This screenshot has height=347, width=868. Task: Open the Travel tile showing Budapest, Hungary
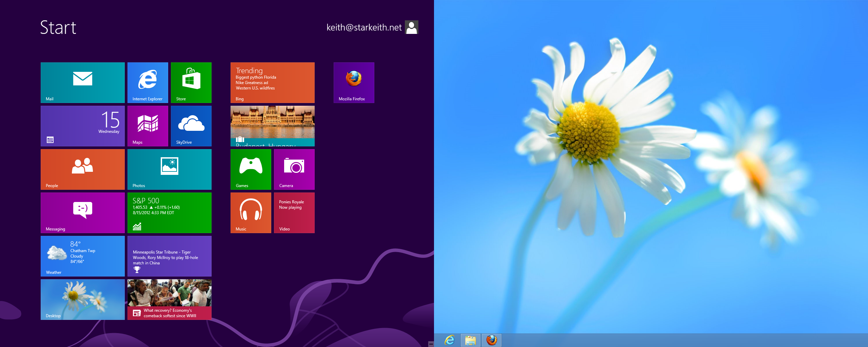click(272, 126)
